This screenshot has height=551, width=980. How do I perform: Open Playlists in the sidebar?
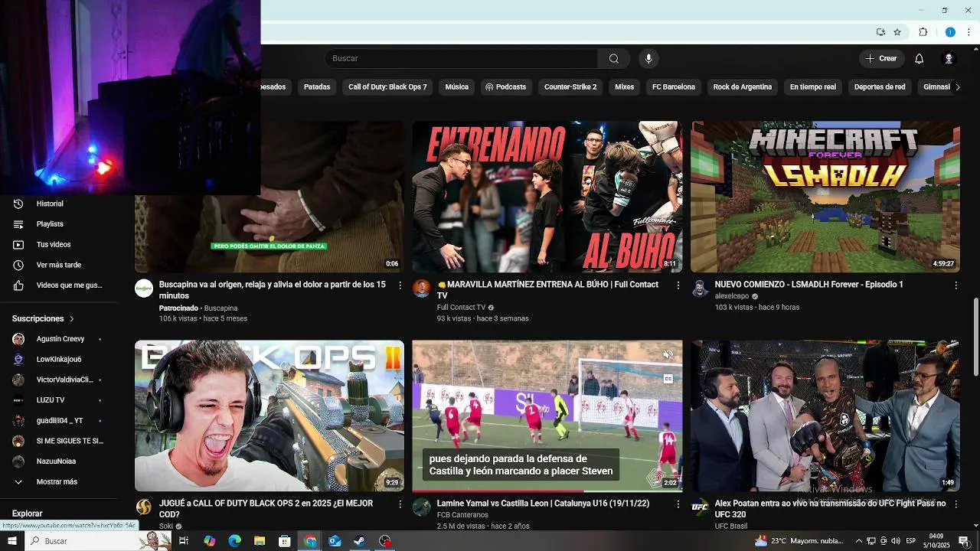(58, 224)
